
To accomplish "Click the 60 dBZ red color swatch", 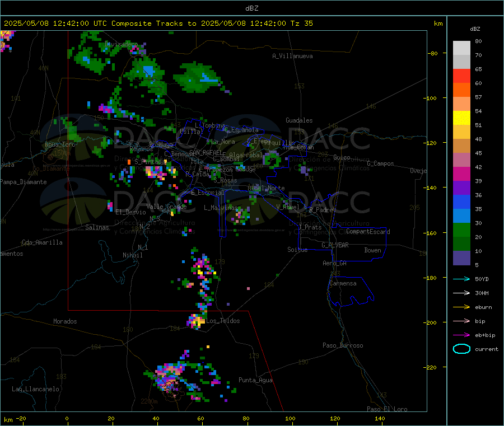I will pyautogui.click(x=461, y=76).
